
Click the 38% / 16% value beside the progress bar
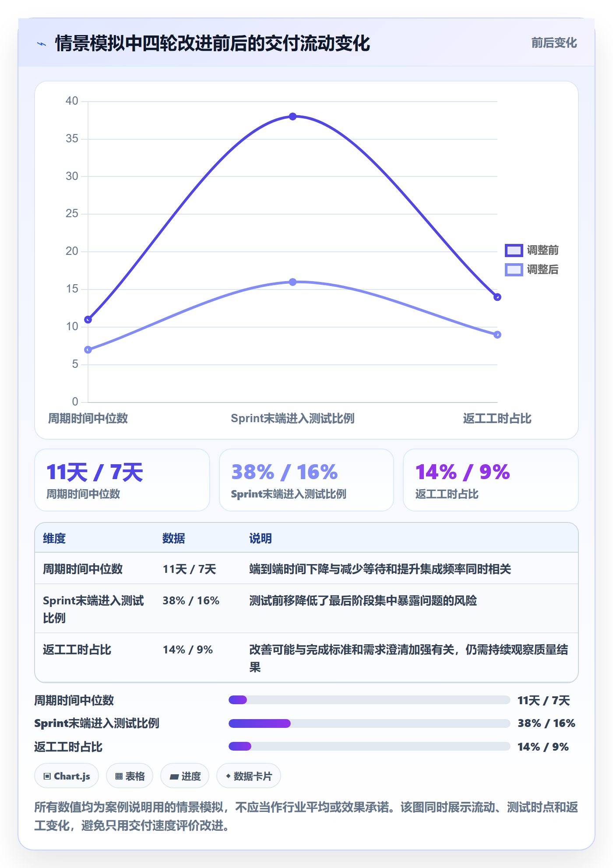546,723
